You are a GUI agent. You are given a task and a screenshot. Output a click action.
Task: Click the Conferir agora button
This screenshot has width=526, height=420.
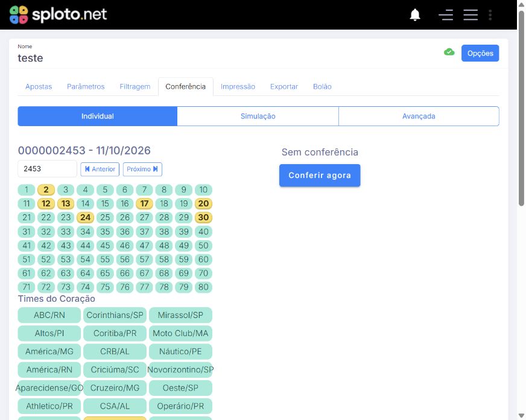320,175
